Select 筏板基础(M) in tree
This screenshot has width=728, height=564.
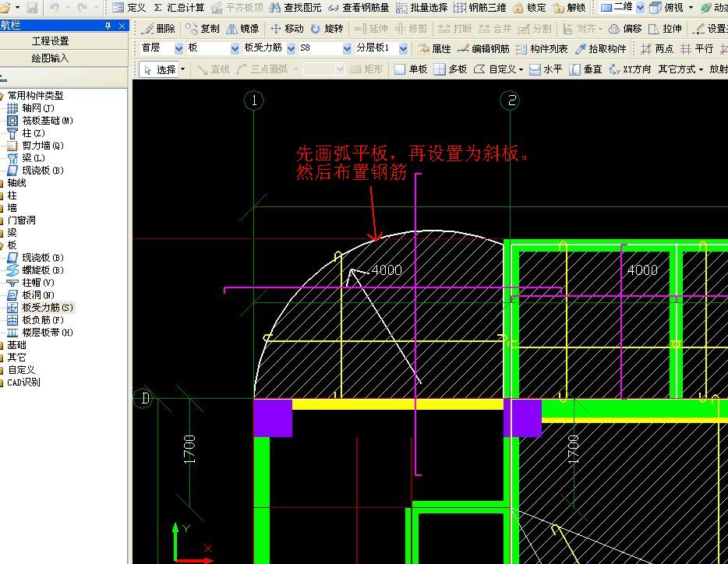[x=41, y=121]
